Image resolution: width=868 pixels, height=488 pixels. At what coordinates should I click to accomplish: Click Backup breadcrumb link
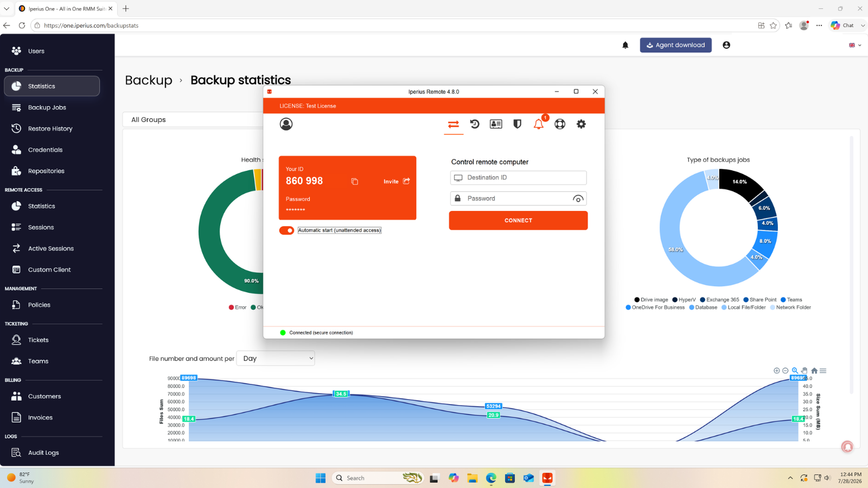click(149, 80)
